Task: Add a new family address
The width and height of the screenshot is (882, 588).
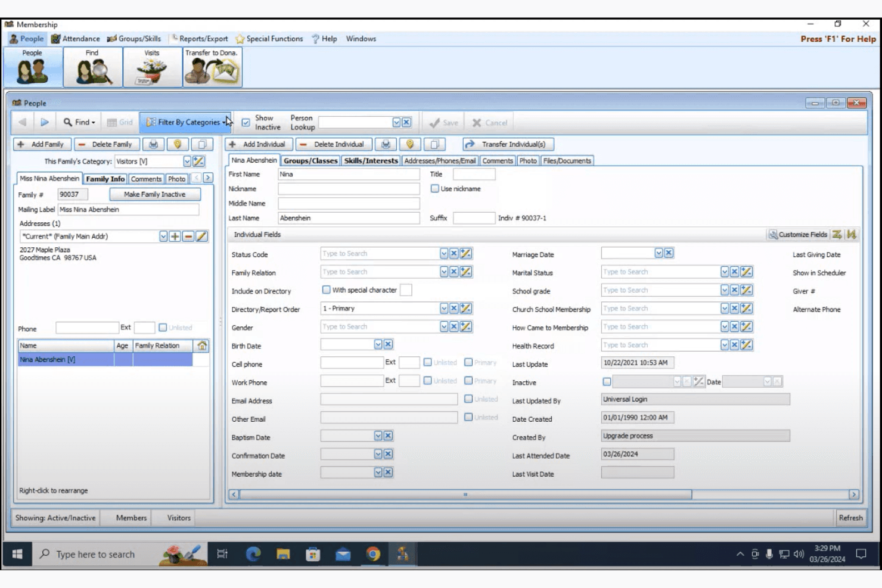Action: (x=175, y=237)
